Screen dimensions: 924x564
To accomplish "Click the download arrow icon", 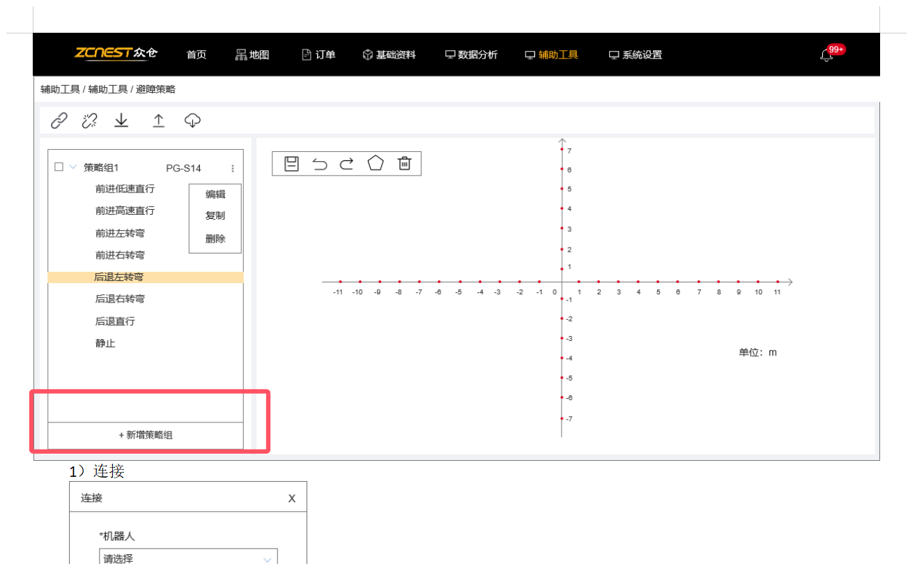I will pyautogui.click(x=121, y=121).
